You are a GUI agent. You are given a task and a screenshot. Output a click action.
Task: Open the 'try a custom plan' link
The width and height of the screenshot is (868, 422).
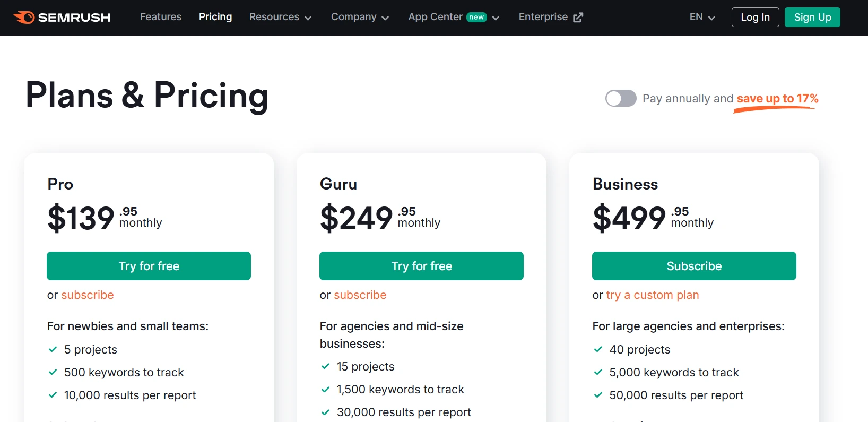pyautogui.click(x=653, y=295)
